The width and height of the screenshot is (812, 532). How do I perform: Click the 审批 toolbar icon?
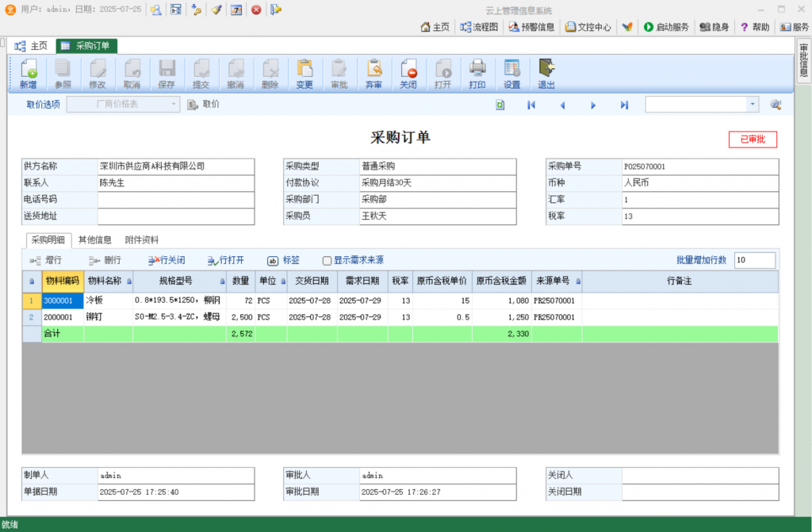click(339, 74)
